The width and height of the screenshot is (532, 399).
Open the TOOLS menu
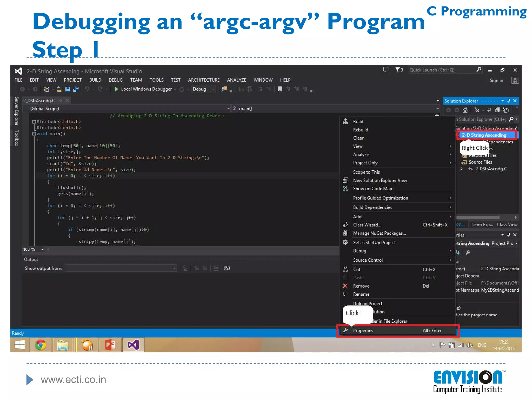click(156, 80)
